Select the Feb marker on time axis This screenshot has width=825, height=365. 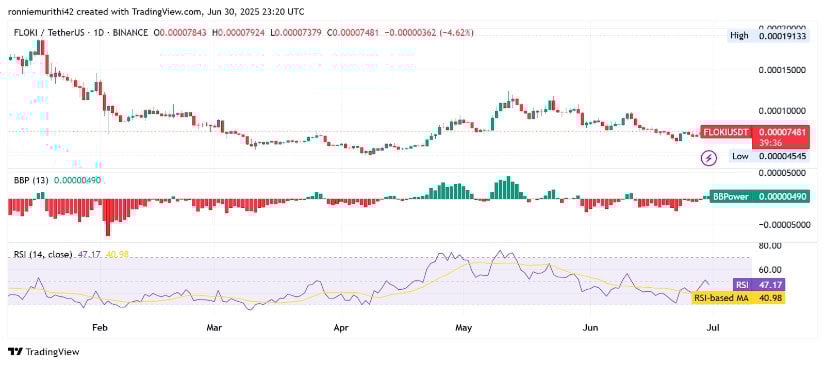coord(100,327)
